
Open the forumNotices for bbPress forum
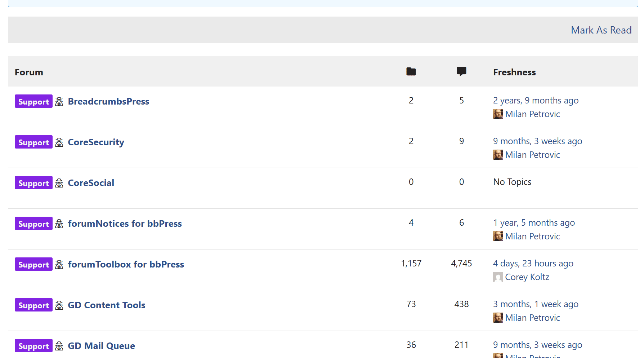(125, 224)
